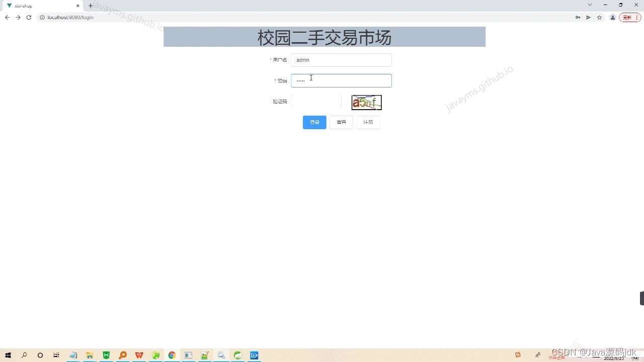Viewport: 644px width, 362px height.
Task: Click the orange Sogou input icon in the system tray
Action: 518,355
